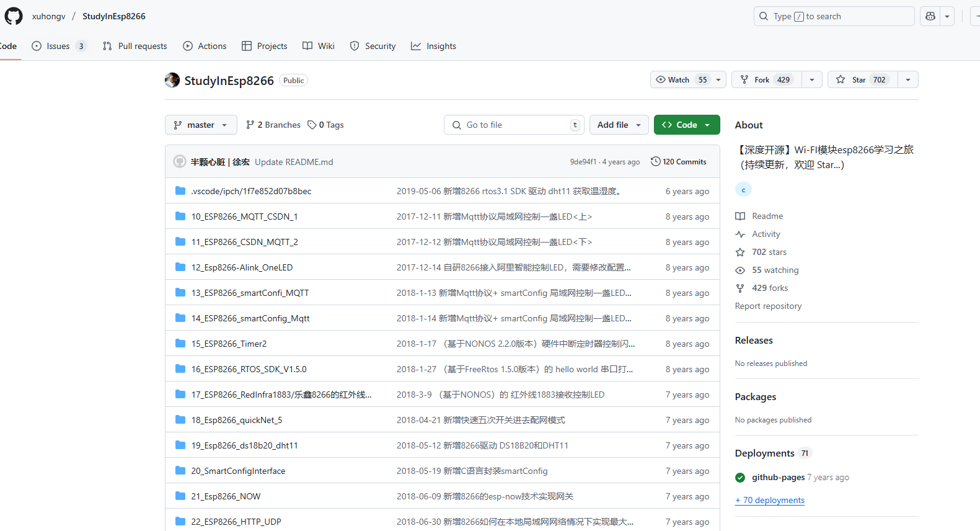Open the Copilot icon button in header

(930, 16)
